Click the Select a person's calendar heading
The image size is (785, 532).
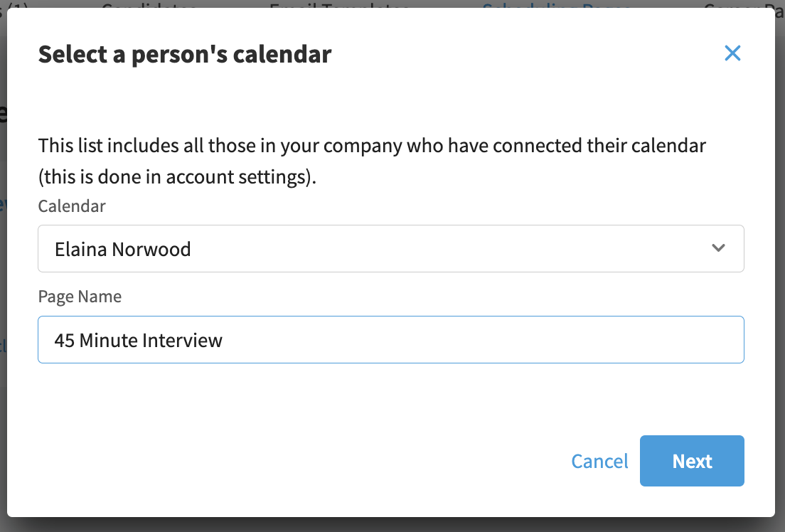[185, 54]
